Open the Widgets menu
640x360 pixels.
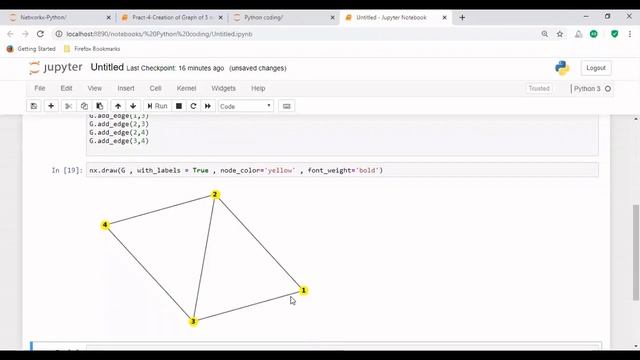click(x=223, y=88)
